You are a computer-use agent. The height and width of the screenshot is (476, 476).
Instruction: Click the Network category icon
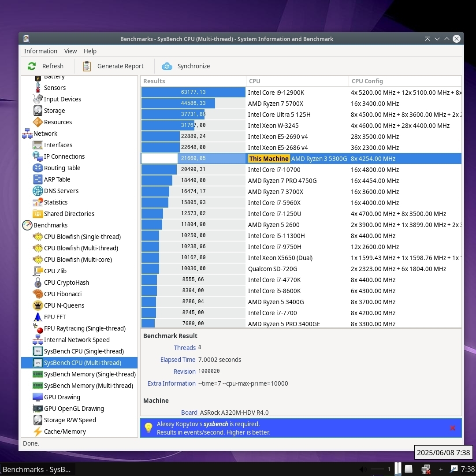click(27, 134)
